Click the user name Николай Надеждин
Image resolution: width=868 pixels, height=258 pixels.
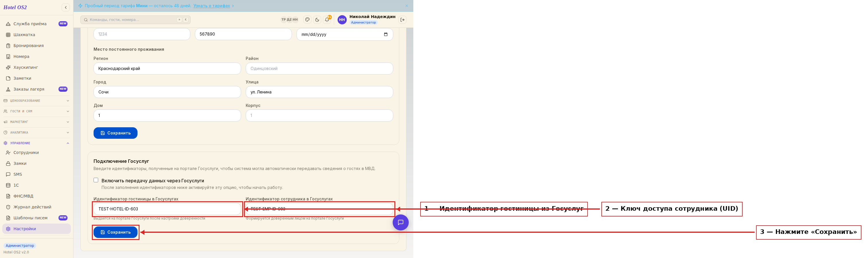[372, 17]
